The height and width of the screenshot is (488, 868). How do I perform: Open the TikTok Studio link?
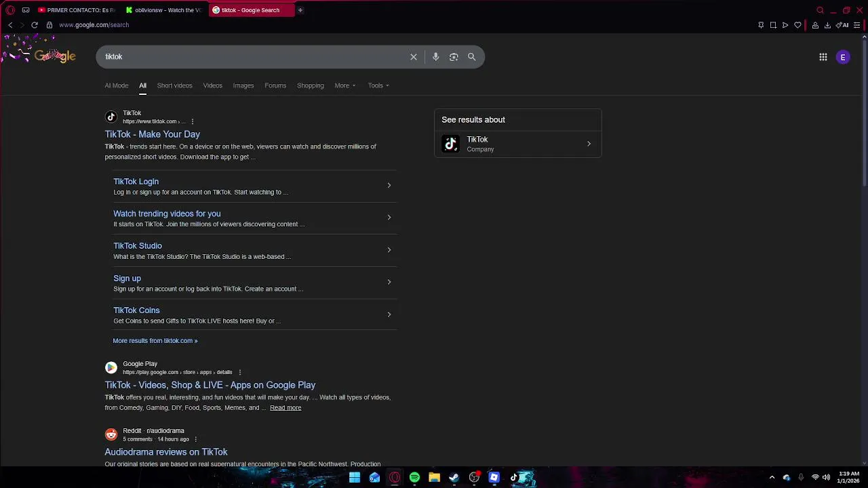[x=138, y=246]
